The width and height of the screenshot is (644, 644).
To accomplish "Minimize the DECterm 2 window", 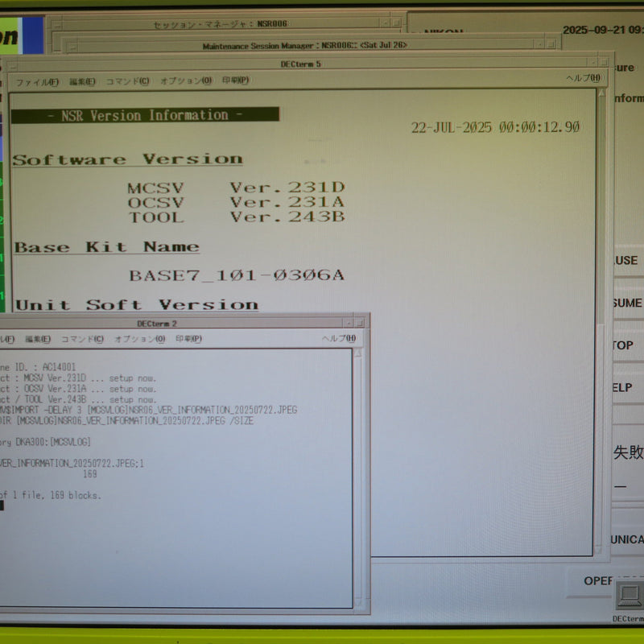I will coord(349,324).
